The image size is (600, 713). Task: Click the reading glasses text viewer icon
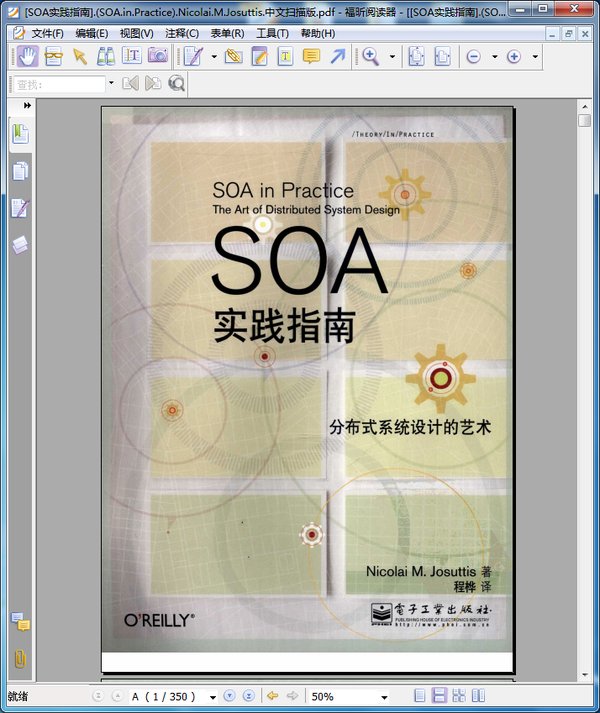[54, 57]
